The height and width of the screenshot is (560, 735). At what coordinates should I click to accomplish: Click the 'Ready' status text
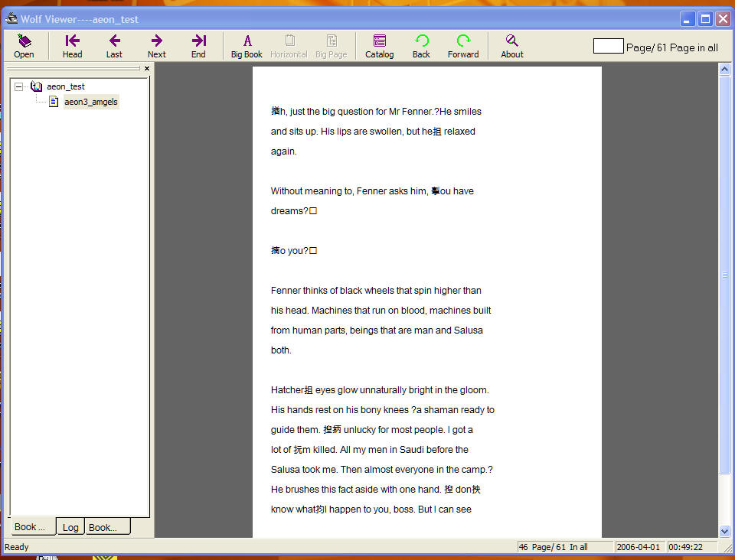point(16,547)
